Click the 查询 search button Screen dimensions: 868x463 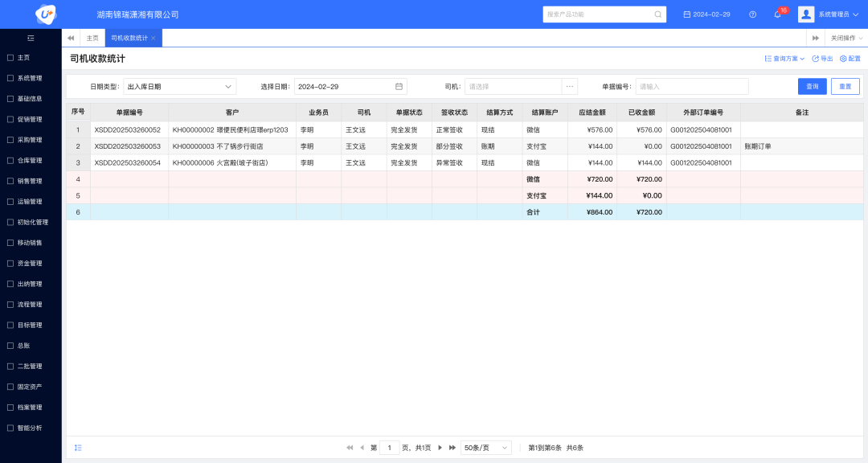click(812, 87)
